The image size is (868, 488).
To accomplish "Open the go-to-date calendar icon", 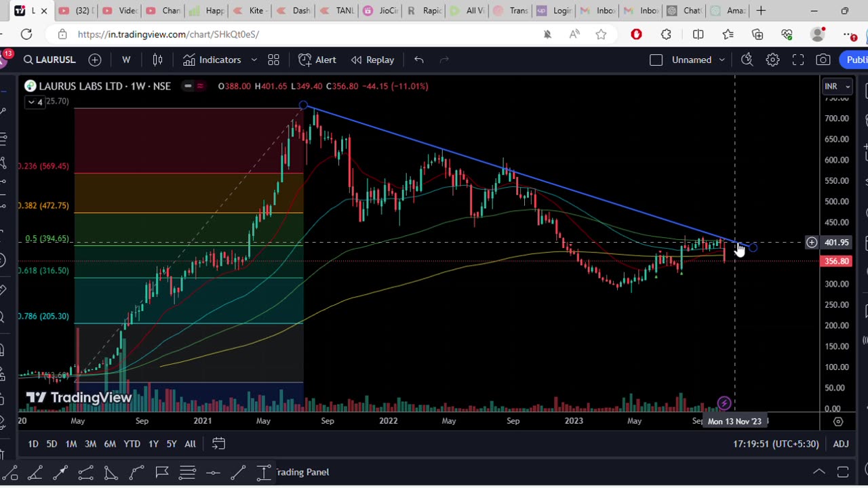I will tap(218, 444).
